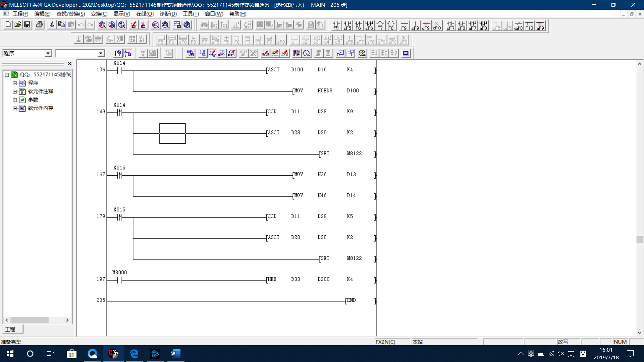Viewport: 644px width, 362px height.
Task: Expand the 参数 tree node
Action: (15, 100)
